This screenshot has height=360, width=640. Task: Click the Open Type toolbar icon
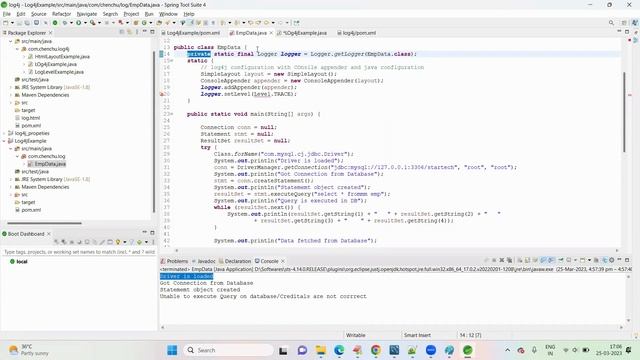159,23
